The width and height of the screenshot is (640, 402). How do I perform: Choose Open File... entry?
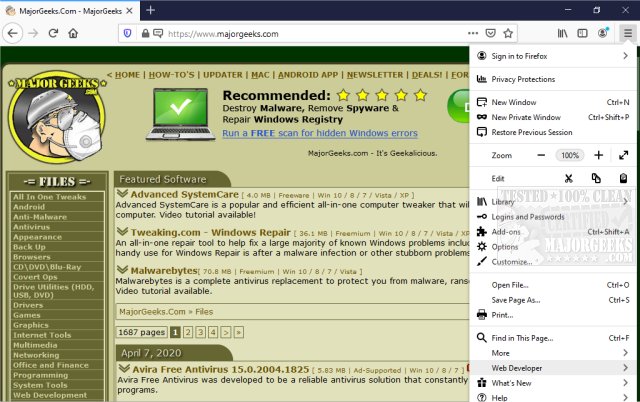click(x=553, y=285)
